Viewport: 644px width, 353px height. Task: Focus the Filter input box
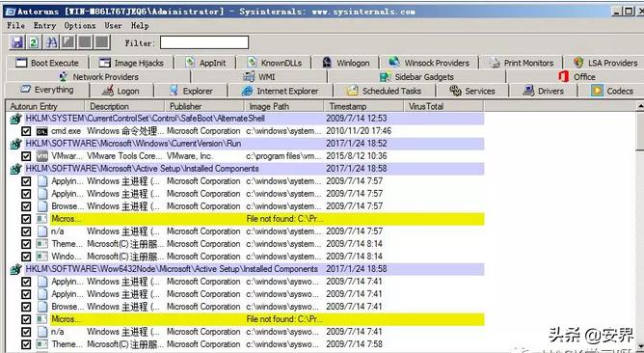click(204, 42)
